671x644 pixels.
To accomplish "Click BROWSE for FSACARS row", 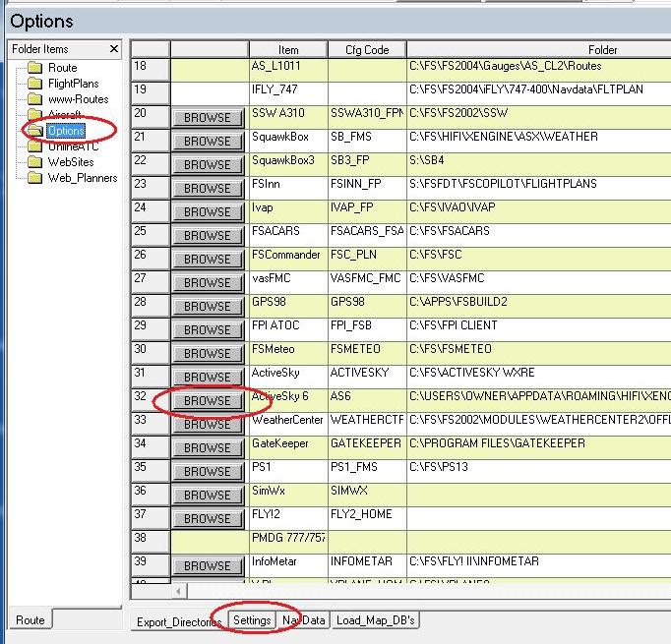I will pos(208,236).
